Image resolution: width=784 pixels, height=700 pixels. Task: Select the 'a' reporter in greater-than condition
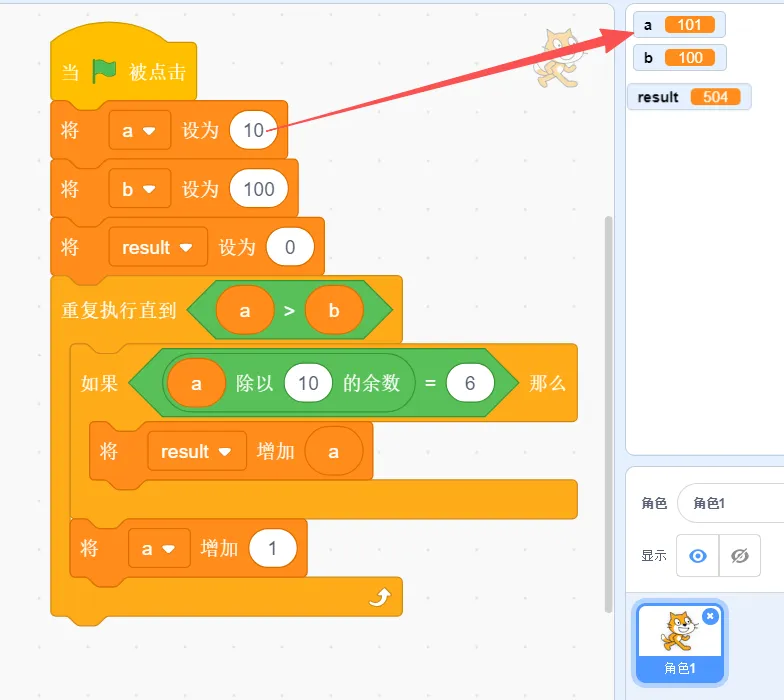tap(244, 310)
